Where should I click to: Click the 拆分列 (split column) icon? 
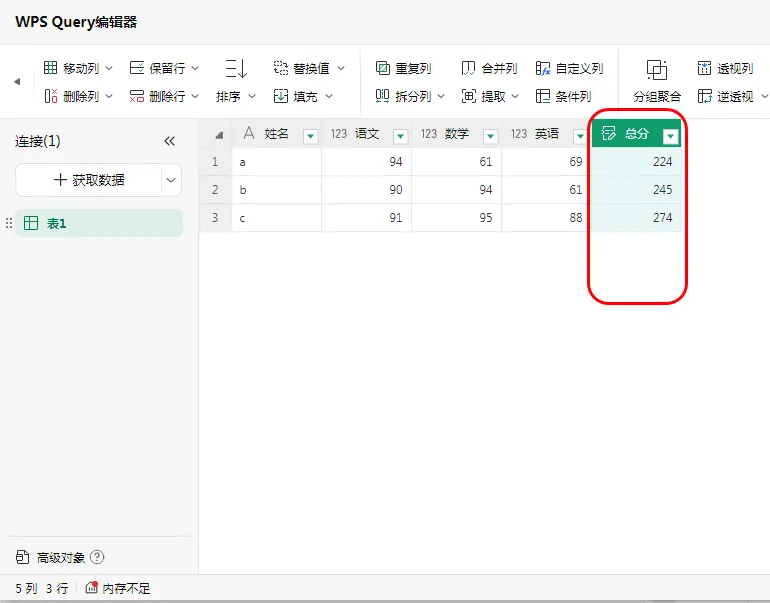[383, 96]
